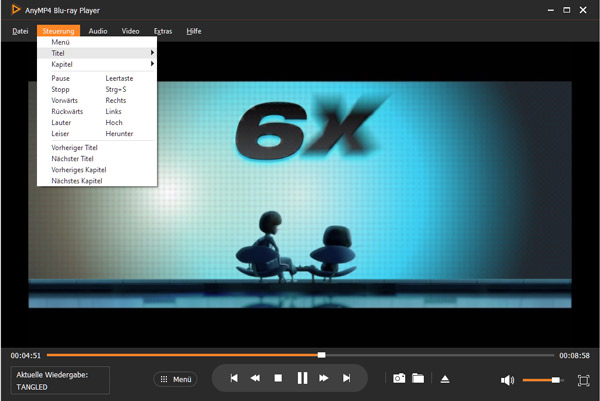The image size is (600, 401).
Task: Click the AnyMP4 logo in title bar
Action: pos(16,10)
